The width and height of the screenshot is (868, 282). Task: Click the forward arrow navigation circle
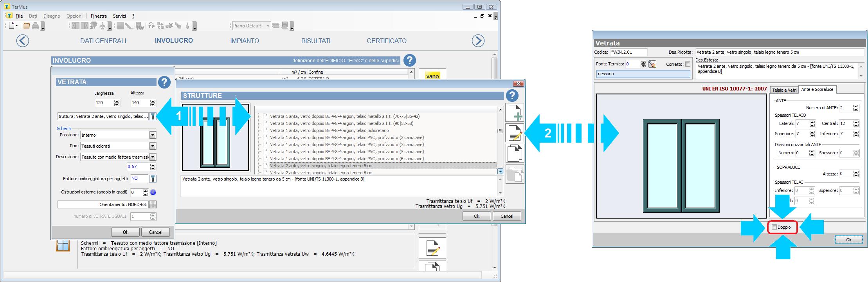tap(478, 41)
